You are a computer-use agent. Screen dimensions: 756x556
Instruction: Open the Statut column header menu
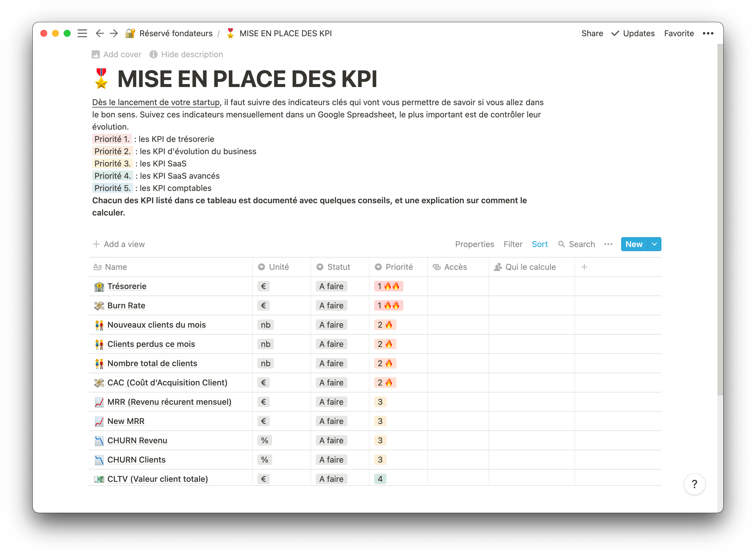click(x=338, y=267)
